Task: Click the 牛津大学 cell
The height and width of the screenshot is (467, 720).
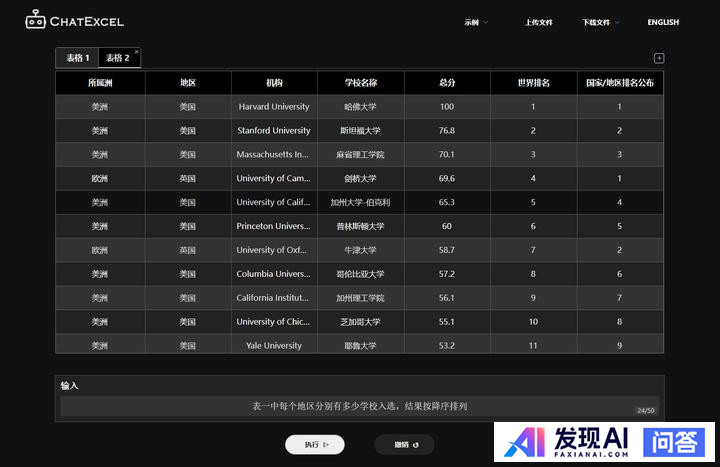Action: click(x=360, y=250)
